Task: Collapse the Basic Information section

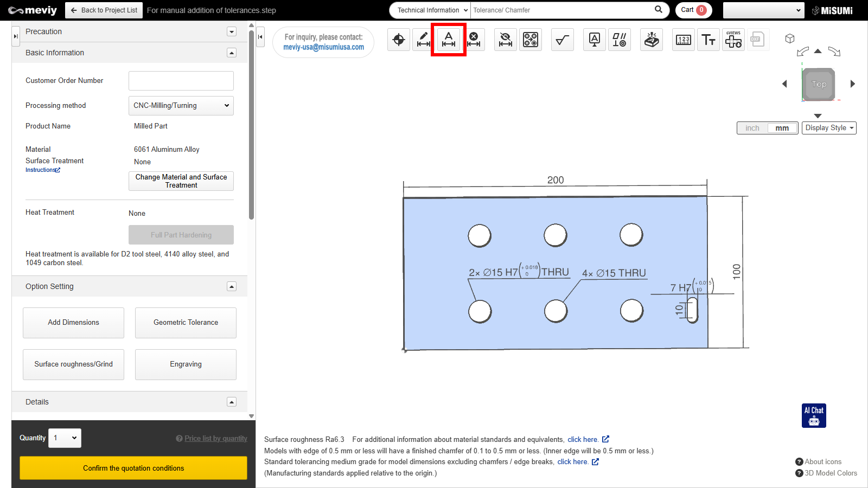Action: (x=232, y=53)
